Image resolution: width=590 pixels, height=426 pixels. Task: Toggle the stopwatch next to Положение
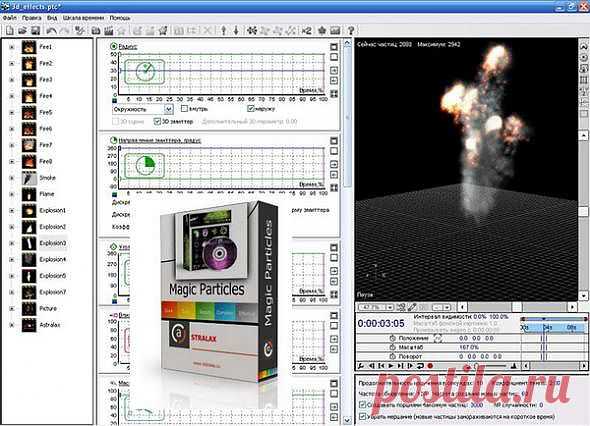click(x=392, y=338)
